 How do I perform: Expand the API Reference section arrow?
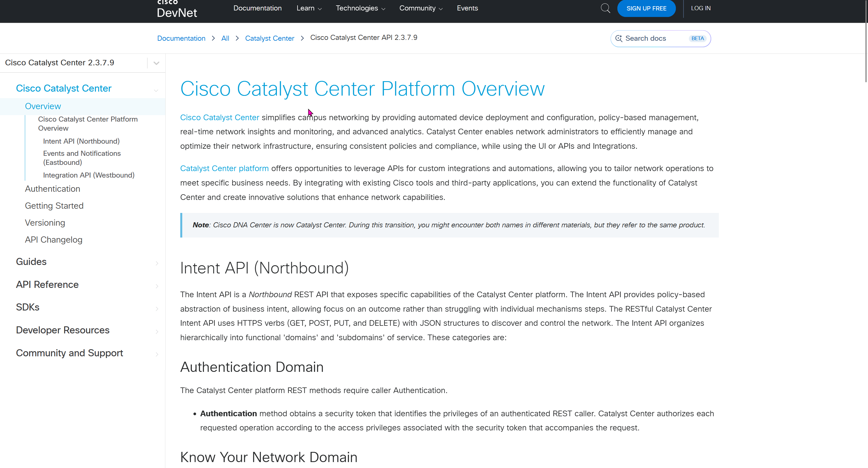tap(157, 286)
